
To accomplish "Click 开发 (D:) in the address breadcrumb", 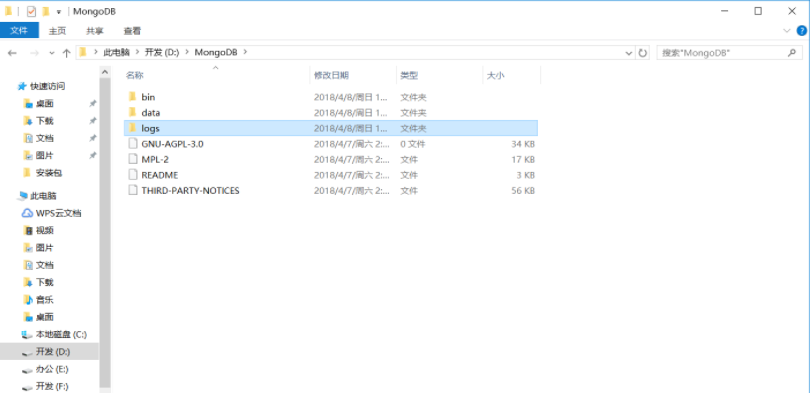I will pyautogui.click(x=161, y=53).
